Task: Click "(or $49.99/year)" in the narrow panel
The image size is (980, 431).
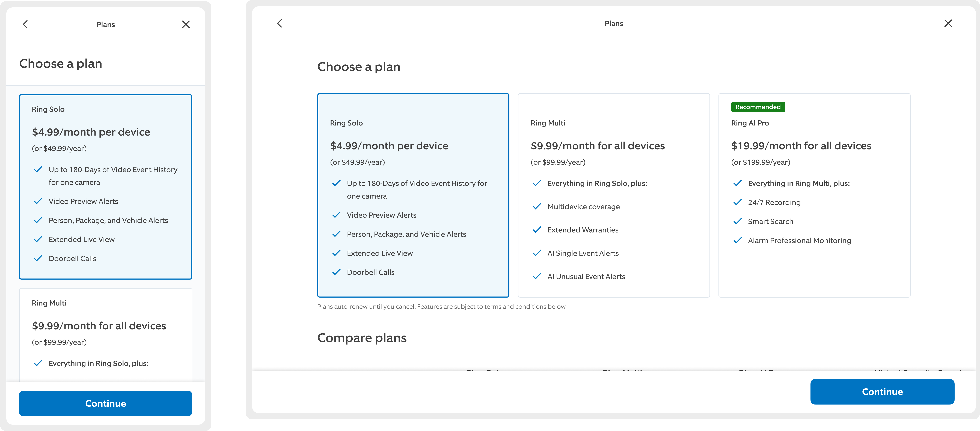Action: pyautogui.click(x=59, y=149)
